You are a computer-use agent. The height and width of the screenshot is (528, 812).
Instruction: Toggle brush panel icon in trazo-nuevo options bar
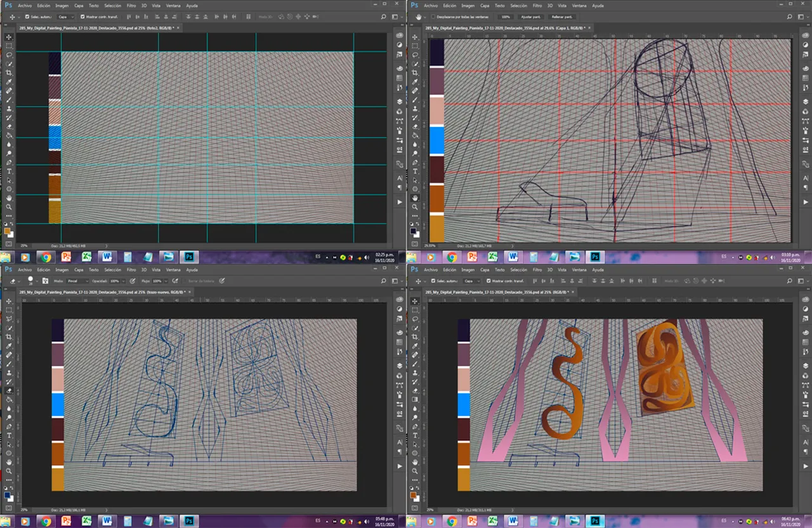45,281
